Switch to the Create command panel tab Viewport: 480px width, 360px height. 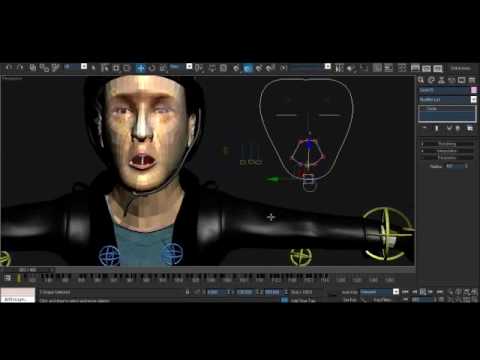click(x=421, y=80)
